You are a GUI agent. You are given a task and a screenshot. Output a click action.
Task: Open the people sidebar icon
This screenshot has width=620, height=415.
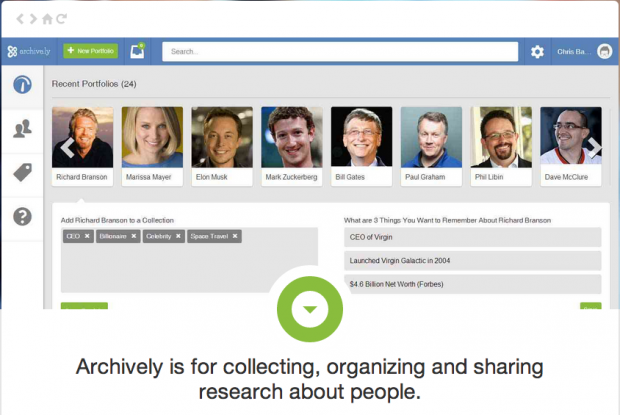tap(22, 129)
